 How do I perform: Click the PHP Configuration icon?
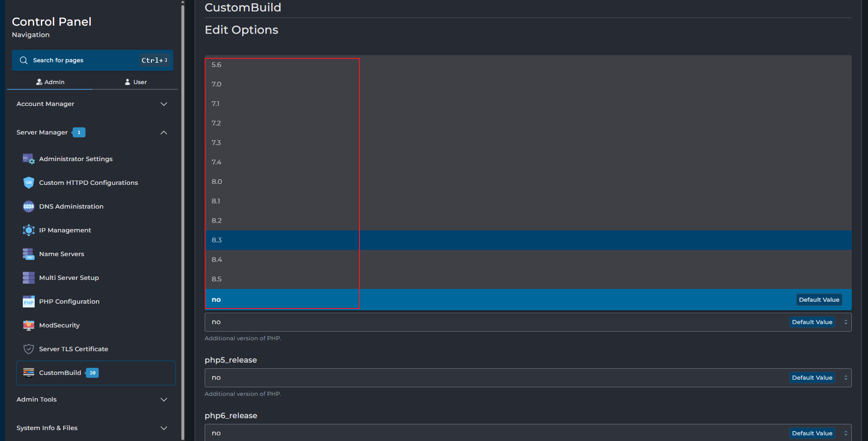(x=28, y=302)
